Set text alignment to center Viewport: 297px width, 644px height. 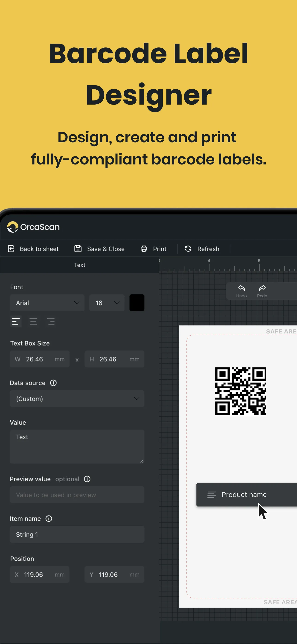[33, 321]
